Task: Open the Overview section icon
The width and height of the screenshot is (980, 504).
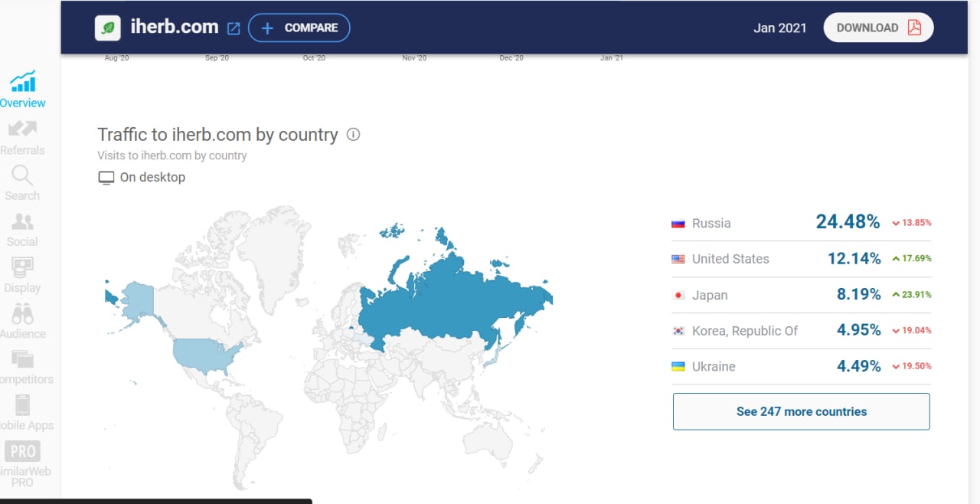Action: point(23,81)
